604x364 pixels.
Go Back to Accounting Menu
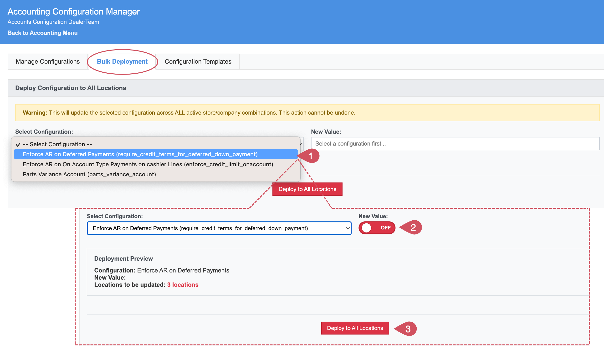[43, 33]
